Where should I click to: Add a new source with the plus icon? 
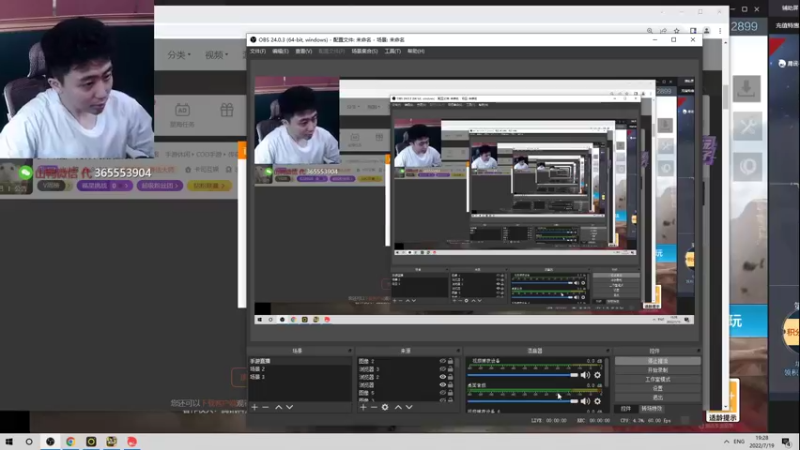(x=363, y=407)
